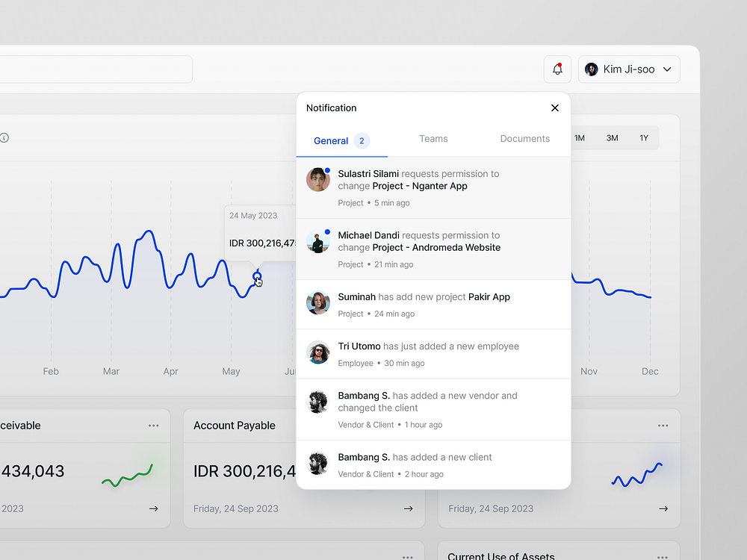Click the blue chart marker on 24 May

click(x=258, y=275)
